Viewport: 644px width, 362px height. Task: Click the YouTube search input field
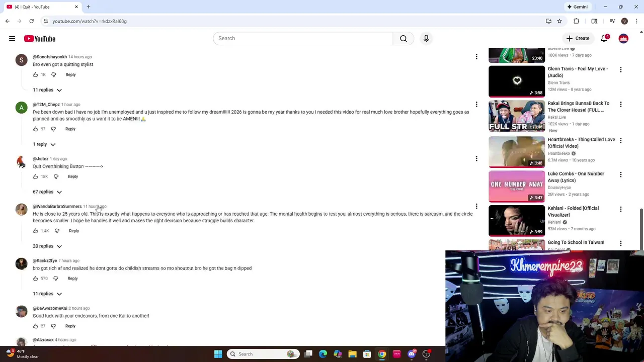coord(303,38)
